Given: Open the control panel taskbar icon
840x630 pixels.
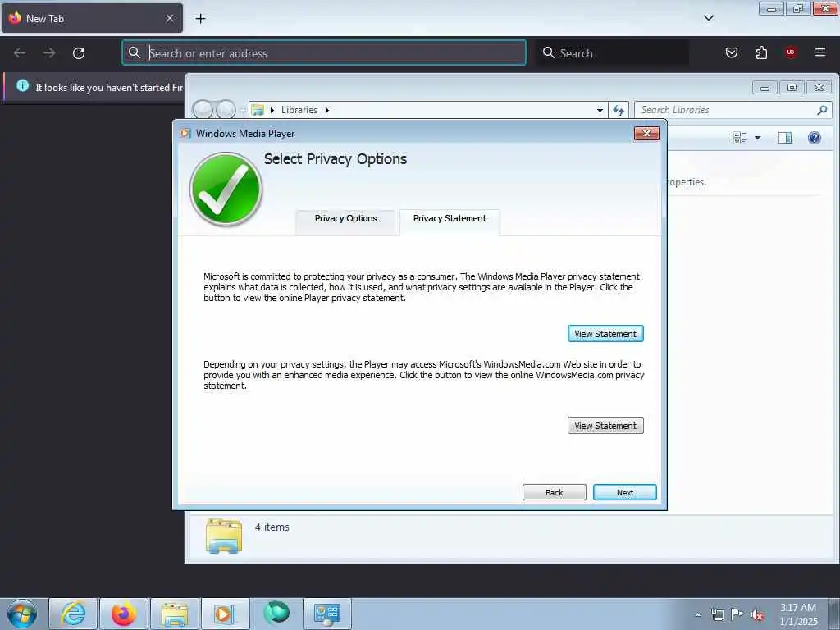Looking at the screenshot, I should pyautogui.click(x=327, y=614).
